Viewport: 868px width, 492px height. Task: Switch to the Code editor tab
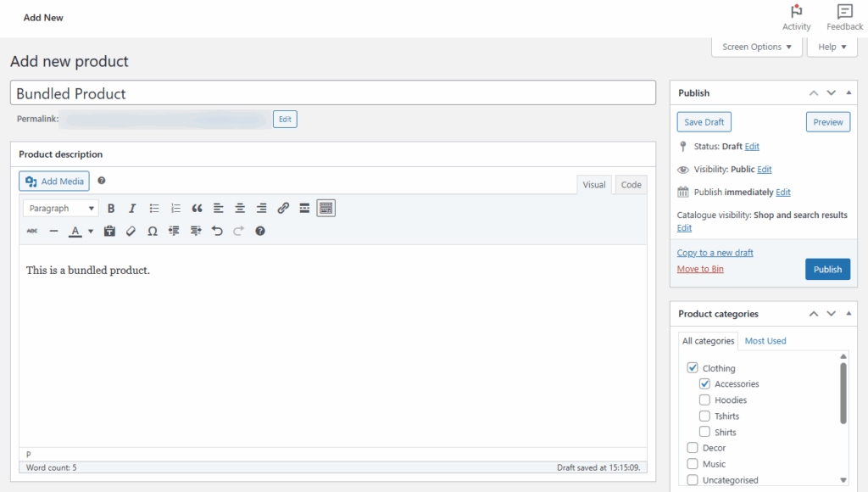click(x=631, y=185)
